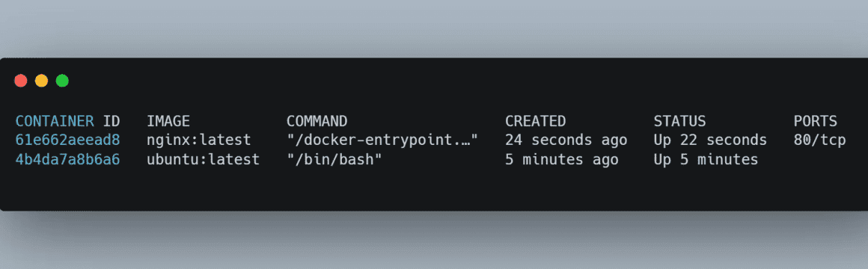868x269 pixels.
Task: Select container ID 4b4da7a8b6a6
Action: 67,160
